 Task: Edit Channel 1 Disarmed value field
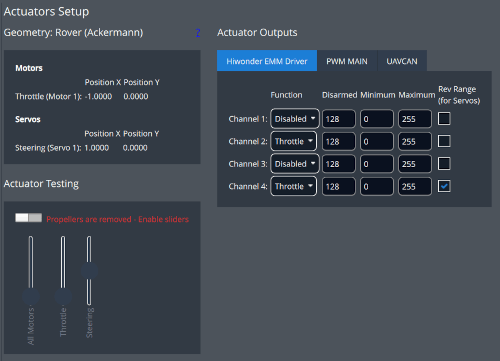(338, 119)
